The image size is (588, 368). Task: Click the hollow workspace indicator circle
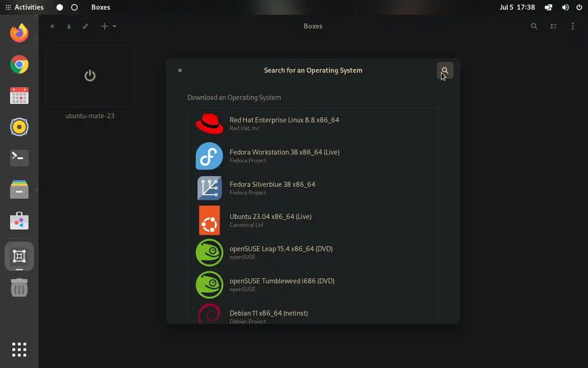coord(74,7)
